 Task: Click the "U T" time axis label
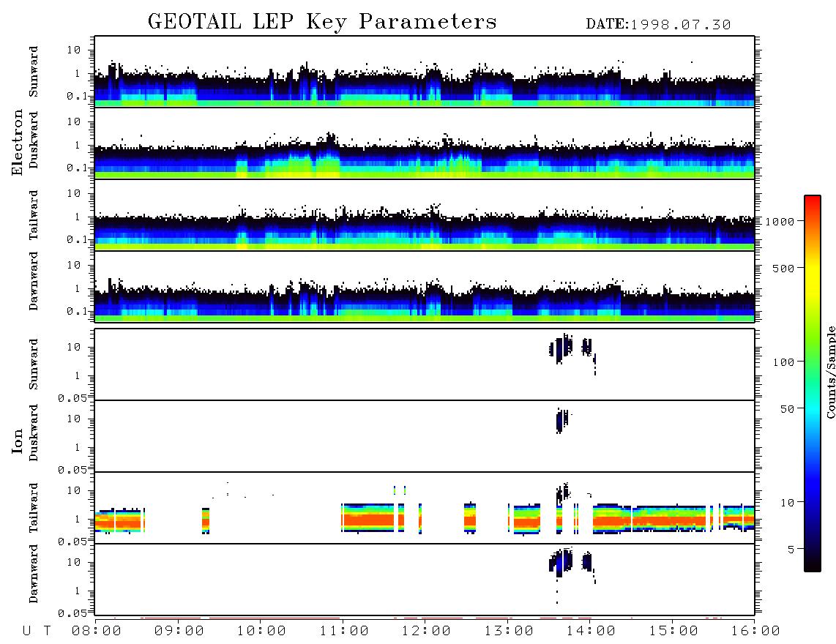click(37, 632)
